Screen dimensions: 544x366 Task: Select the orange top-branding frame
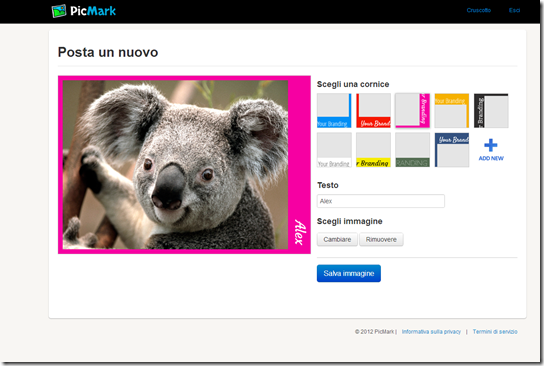[452, 111]
